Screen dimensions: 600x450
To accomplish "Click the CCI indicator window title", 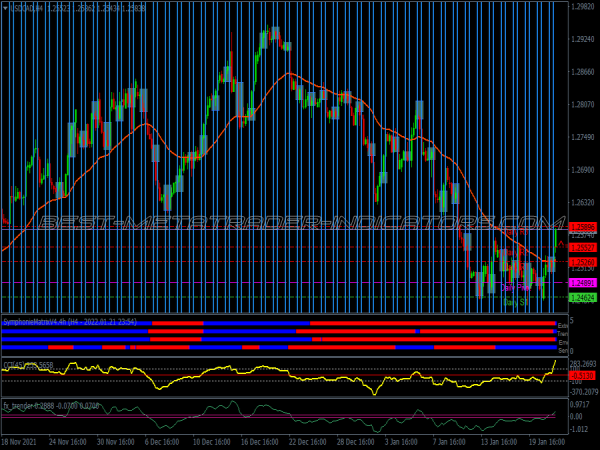I will pos(30,364).
